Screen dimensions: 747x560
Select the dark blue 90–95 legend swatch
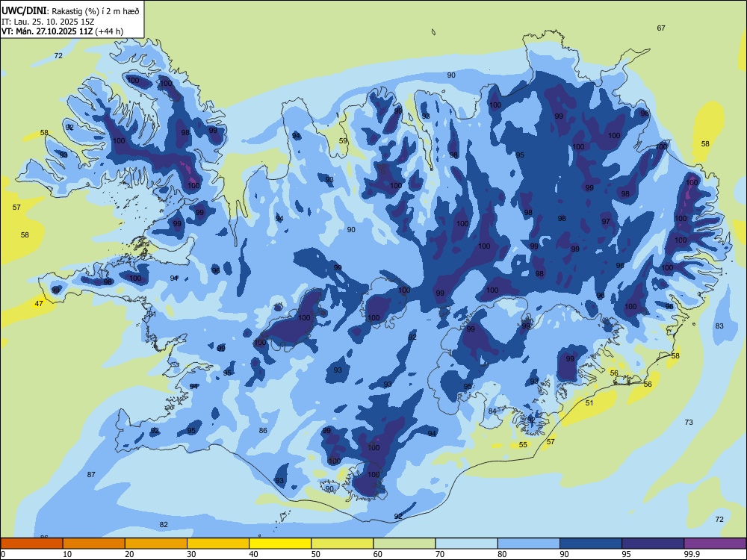coord(591,544)
